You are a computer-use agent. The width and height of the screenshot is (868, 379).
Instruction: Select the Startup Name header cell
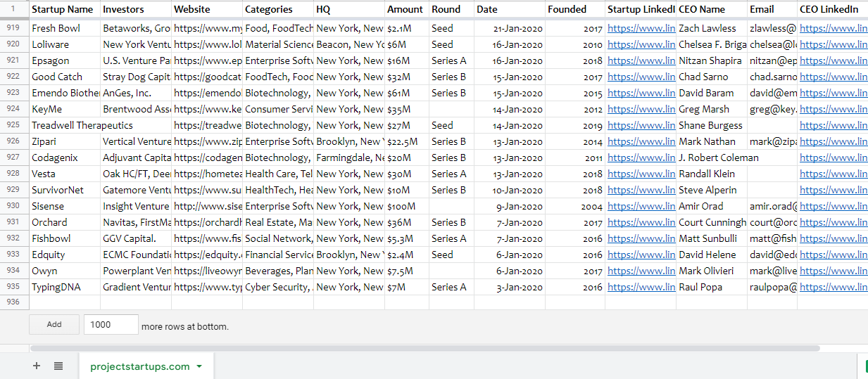coord(65,9)
